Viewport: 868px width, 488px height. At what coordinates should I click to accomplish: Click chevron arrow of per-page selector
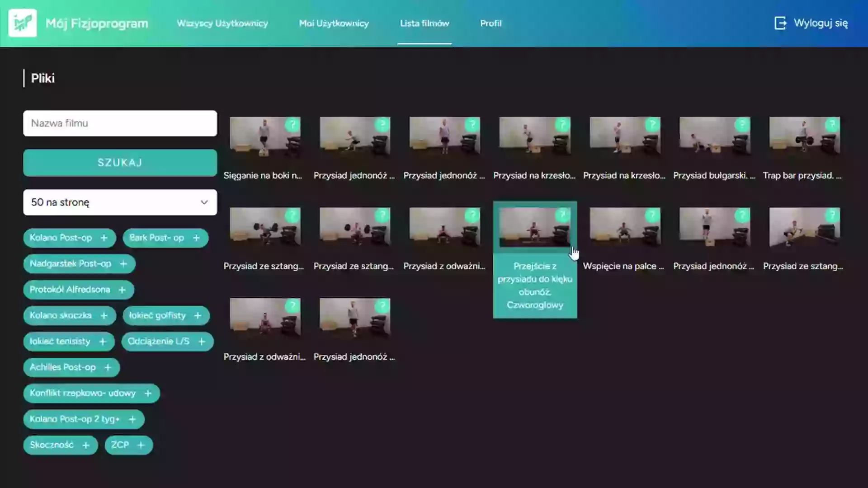click(204, 202)
